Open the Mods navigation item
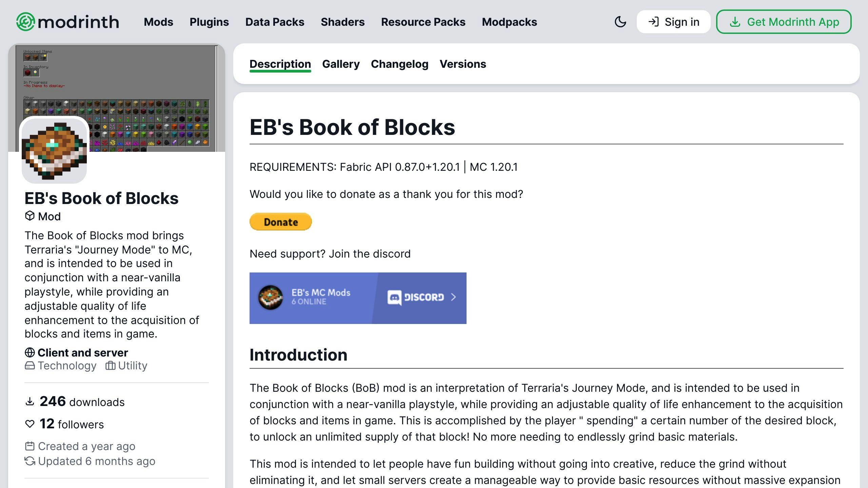 158,22
